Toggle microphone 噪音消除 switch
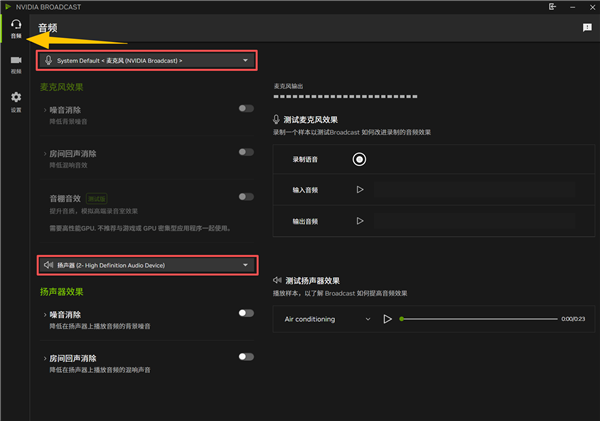 coord(245,108)
